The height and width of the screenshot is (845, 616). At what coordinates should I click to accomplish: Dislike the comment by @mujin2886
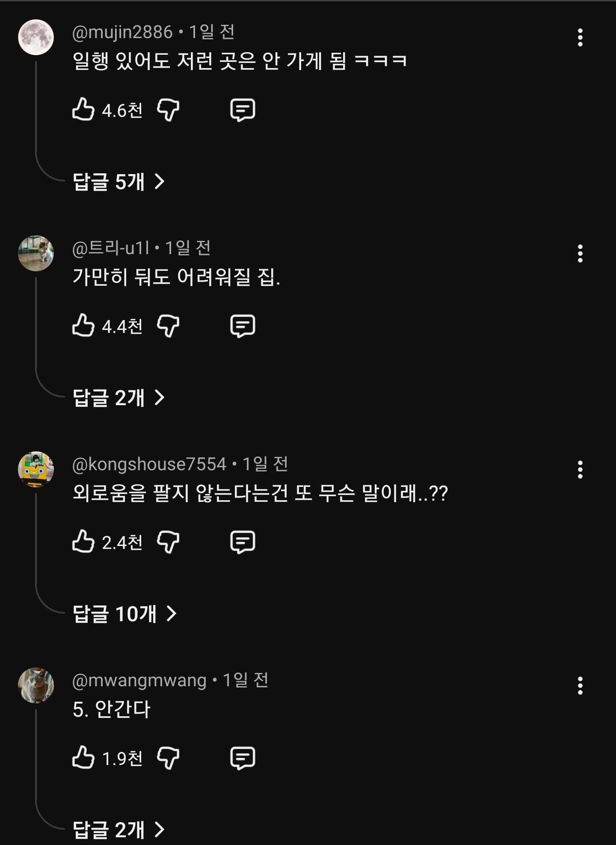168,110
